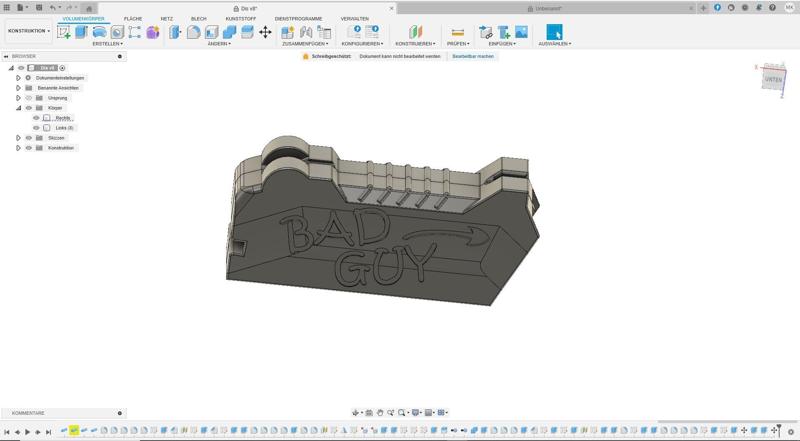Screen dimensions: 800x441
Task: Open the Erstellen menu label
Action: pos(107,44)
